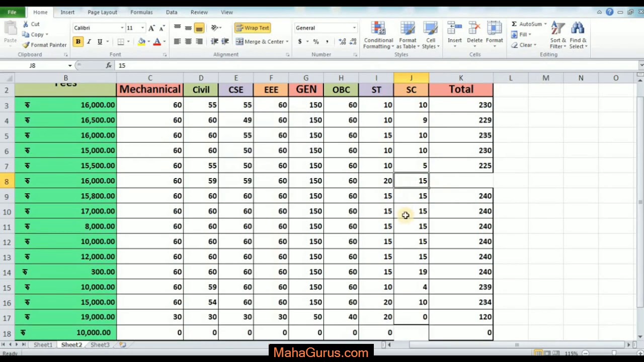Click Insert Worksheet tab icon
Viewport: 644px width, 362px height.
pos(122,345)
